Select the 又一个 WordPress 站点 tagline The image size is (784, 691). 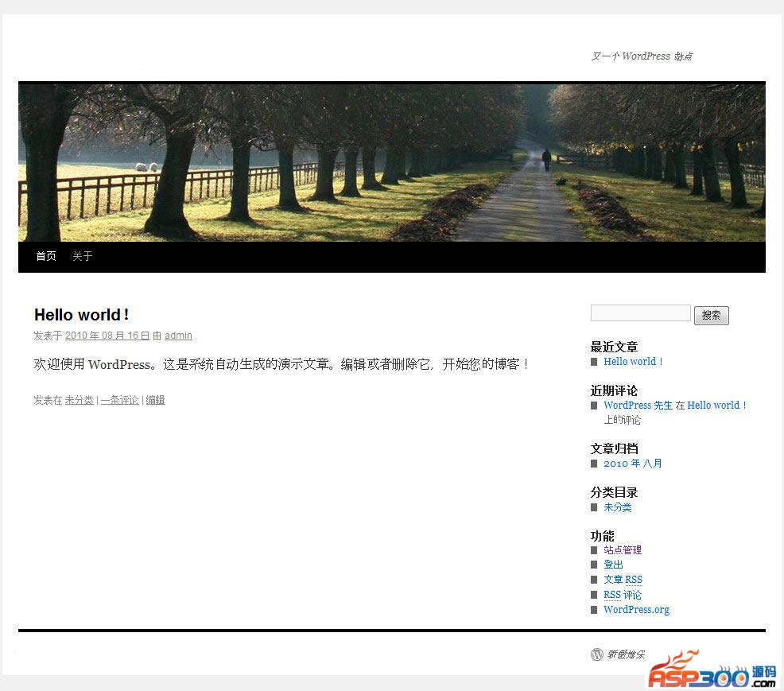pos(642,56)
